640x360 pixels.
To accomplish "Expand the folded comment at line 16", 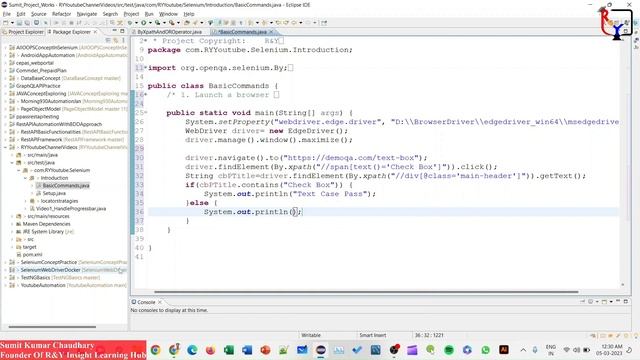I will click(x=146, y=95).
